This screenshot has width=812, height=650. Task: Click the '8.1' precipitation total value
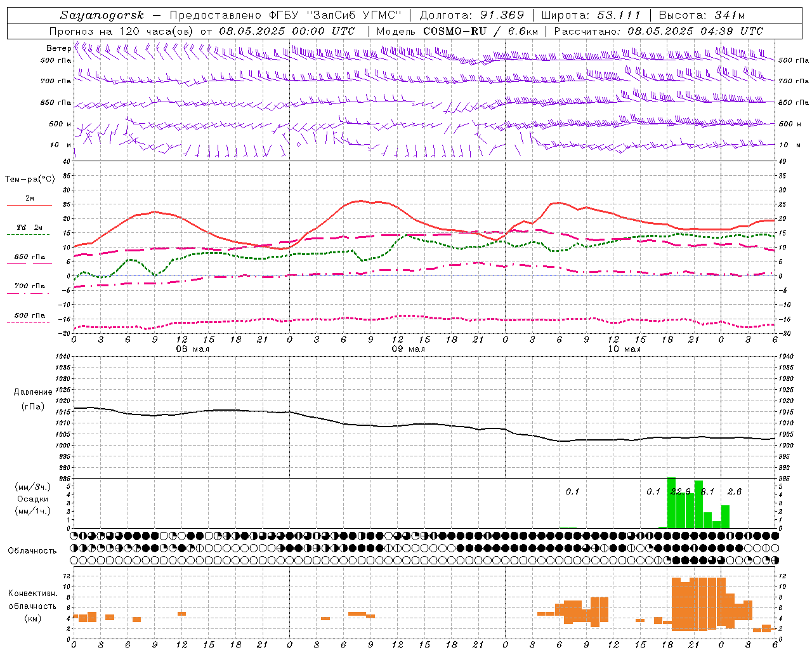[707, 491]
